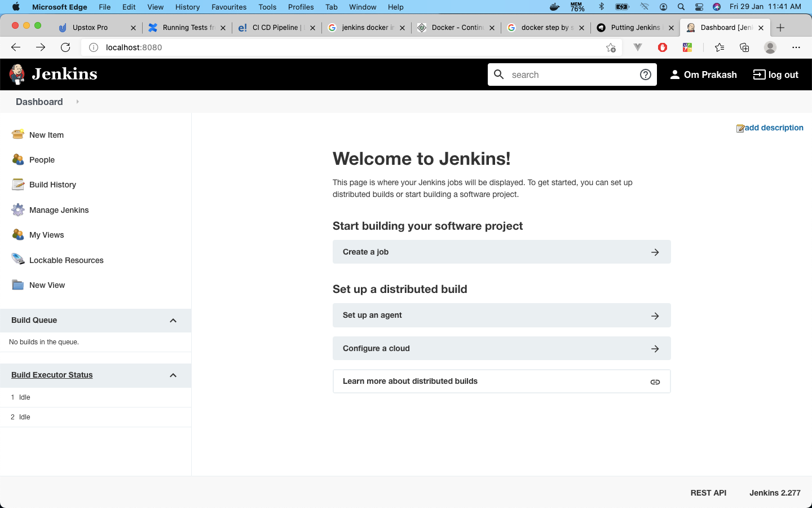This screenshot has width=812, height=508.
Task: Open Learn more about distributed builds
Action: click(x=502, y=382)
